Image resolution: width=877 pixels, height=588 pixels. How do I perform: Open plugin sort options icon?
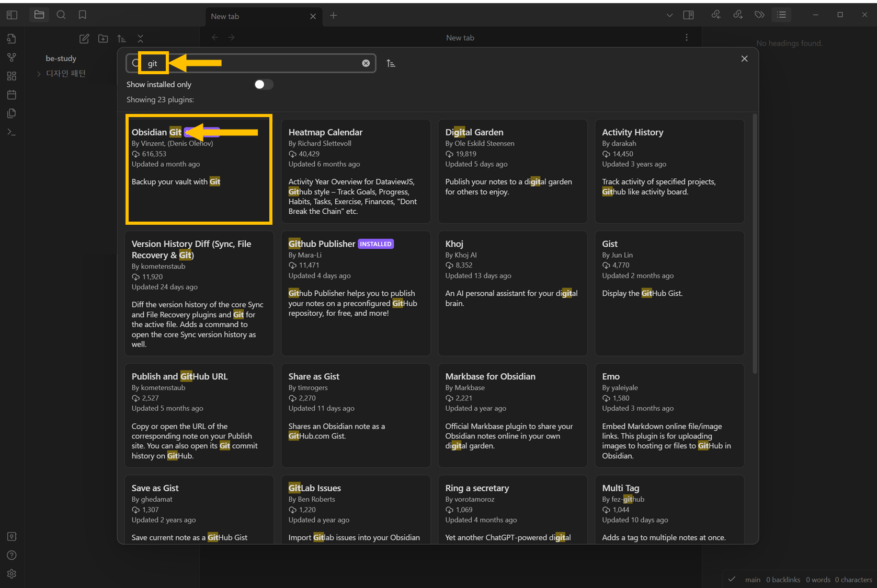[391, 63]
